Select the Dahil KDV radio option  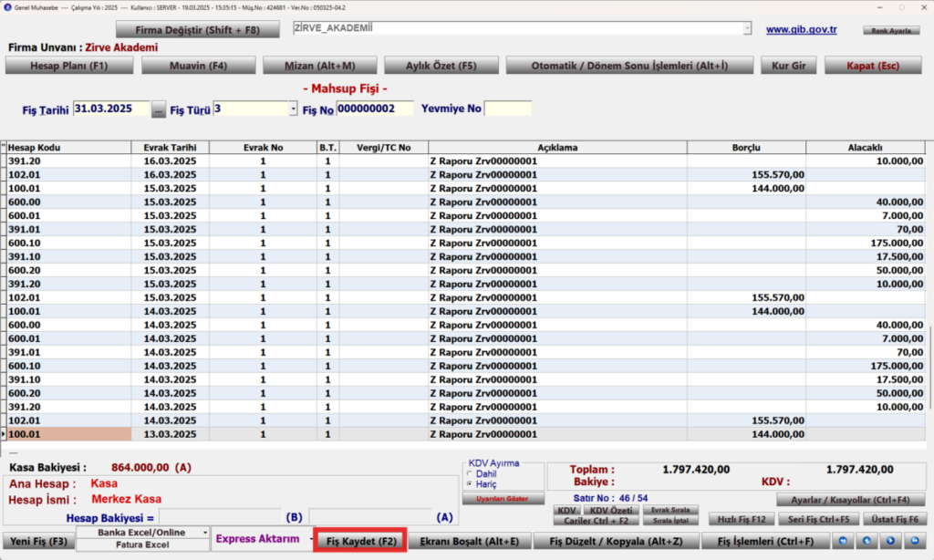470,474
